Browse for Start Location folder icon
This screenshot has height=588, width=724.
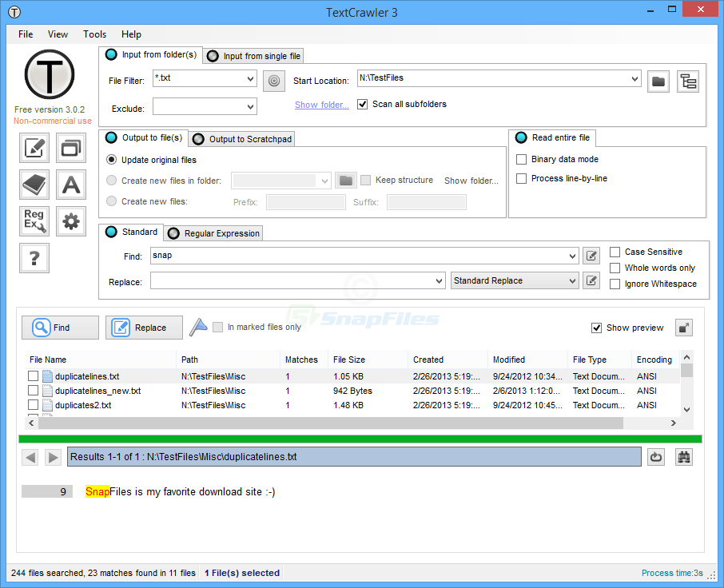(658, 81)
